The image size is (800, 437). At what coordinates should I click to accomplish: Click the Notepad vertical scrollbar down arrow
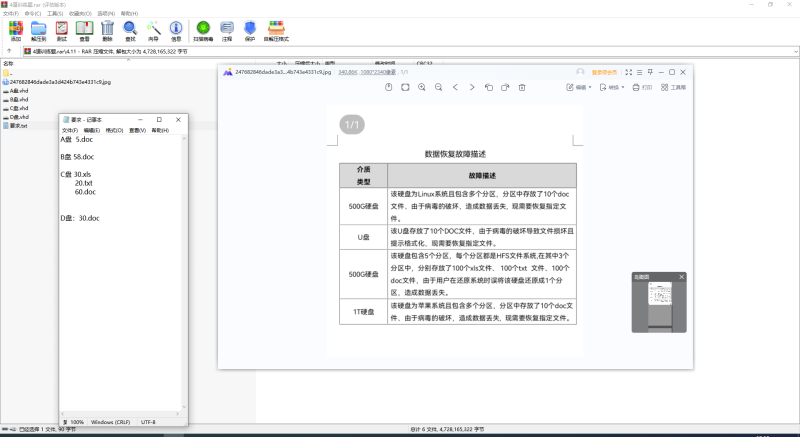[184, 407]
